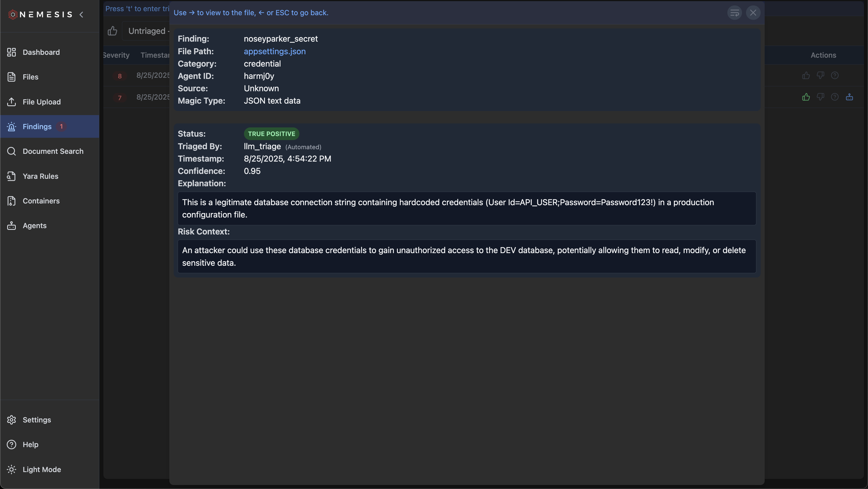The image size is (868, 489).
Task: Collapse the Nemesis sidebar with the chevron
Action: tap(82, 14)
